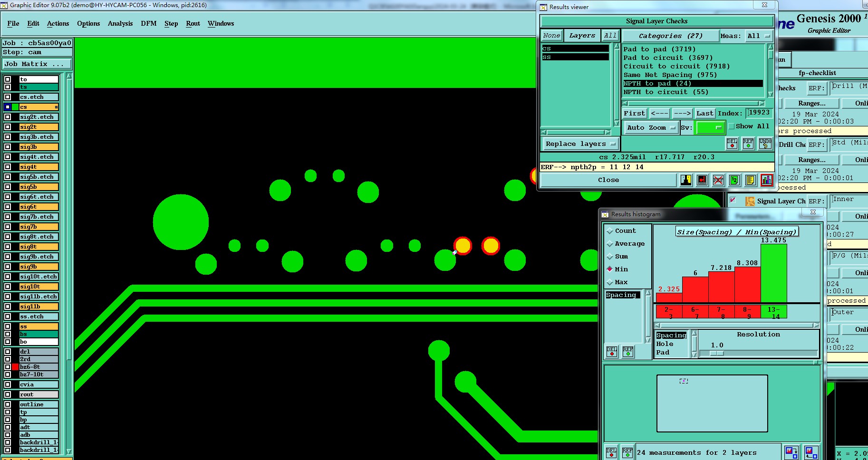Open the Actions menu
Image resolution: width=868 pixels, height=460 pixels.
[x=58, y=24]
